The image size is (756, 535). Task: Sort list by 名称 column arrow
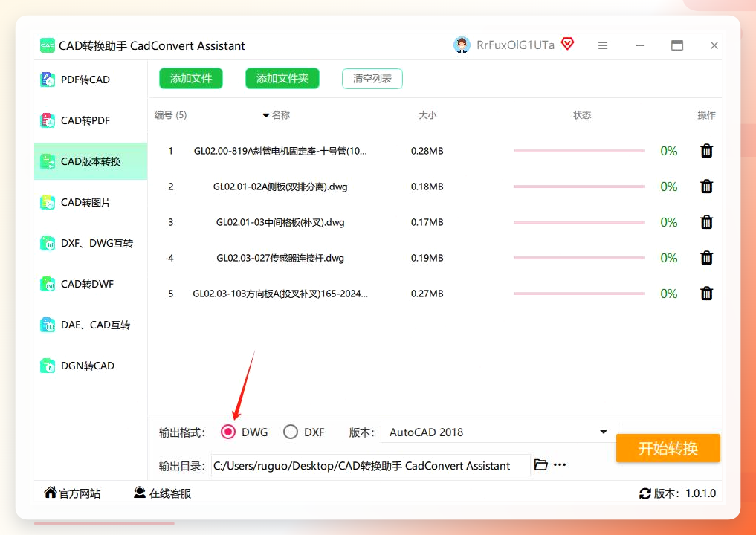point(265,115)
